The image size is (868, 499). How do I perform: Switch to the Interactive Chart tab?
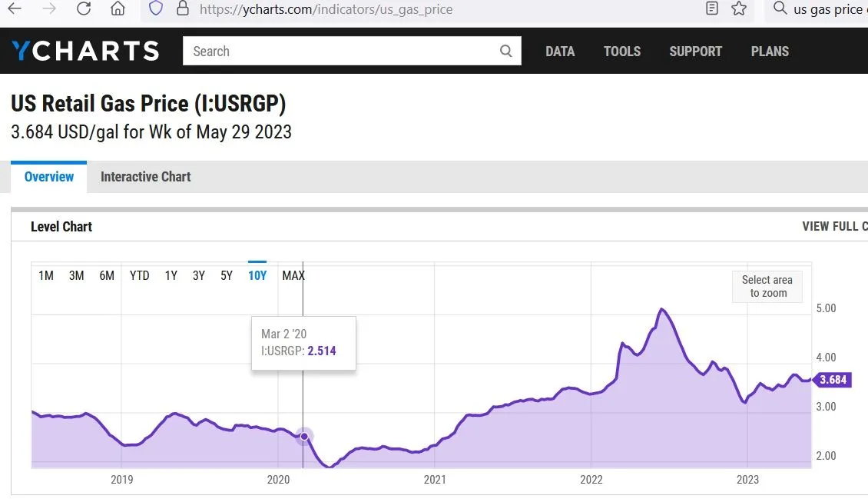(x=145, y=177)
